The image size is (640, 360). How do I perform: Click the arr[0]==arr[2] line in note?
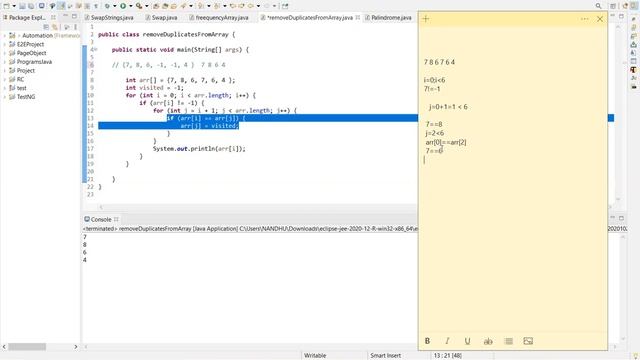446,142
